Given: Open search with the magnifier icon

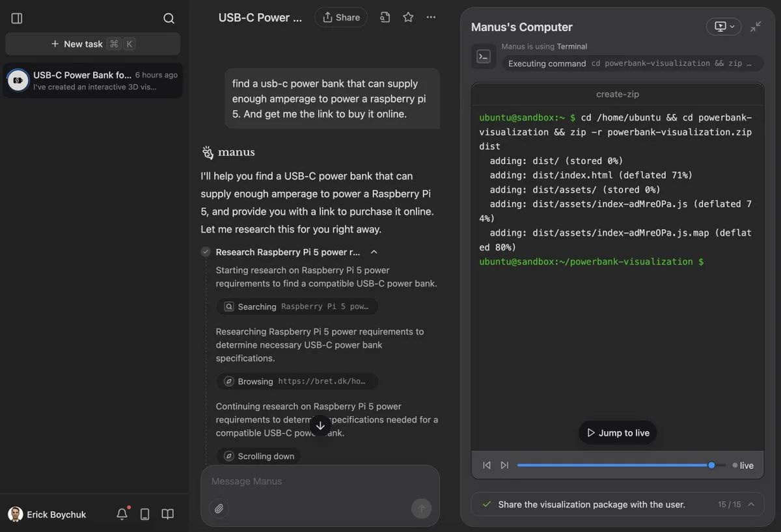Looking at the screenshot, I should (169, 18).
